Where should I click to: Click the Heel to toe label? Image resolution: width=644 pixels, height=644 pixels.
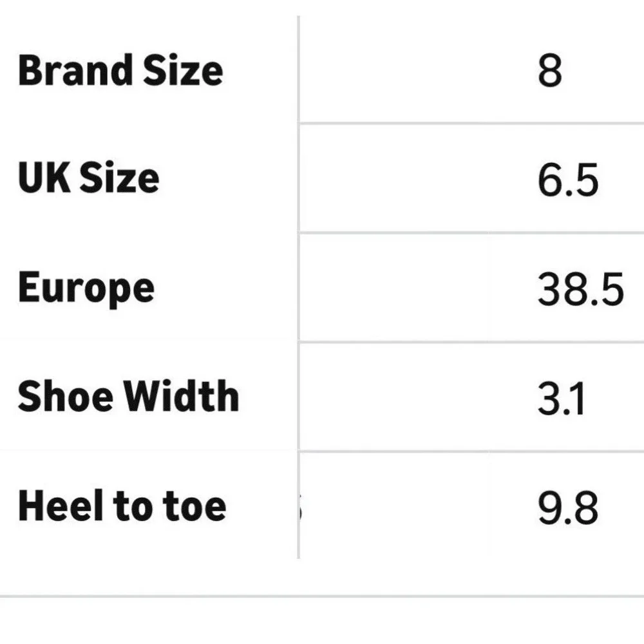coord(122,505)
